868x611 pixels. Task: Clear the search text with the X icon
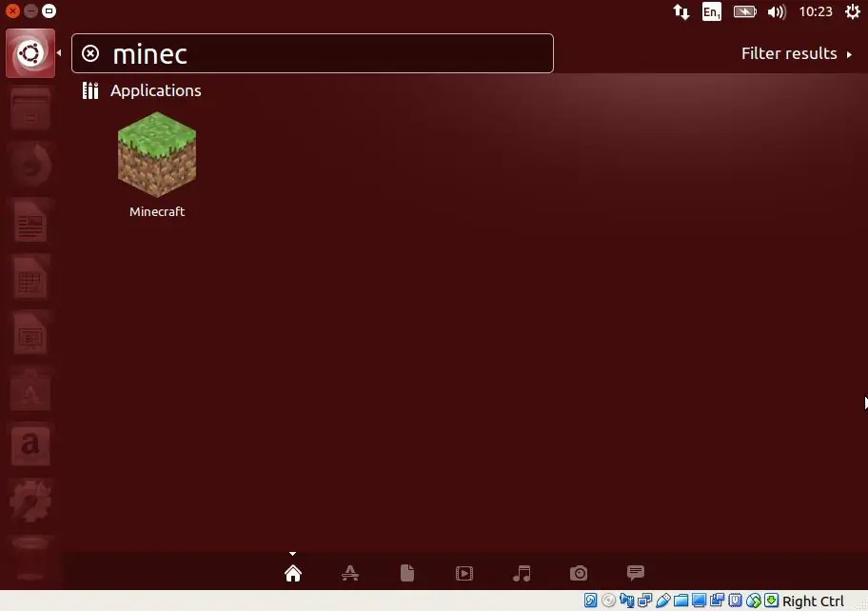90,53
